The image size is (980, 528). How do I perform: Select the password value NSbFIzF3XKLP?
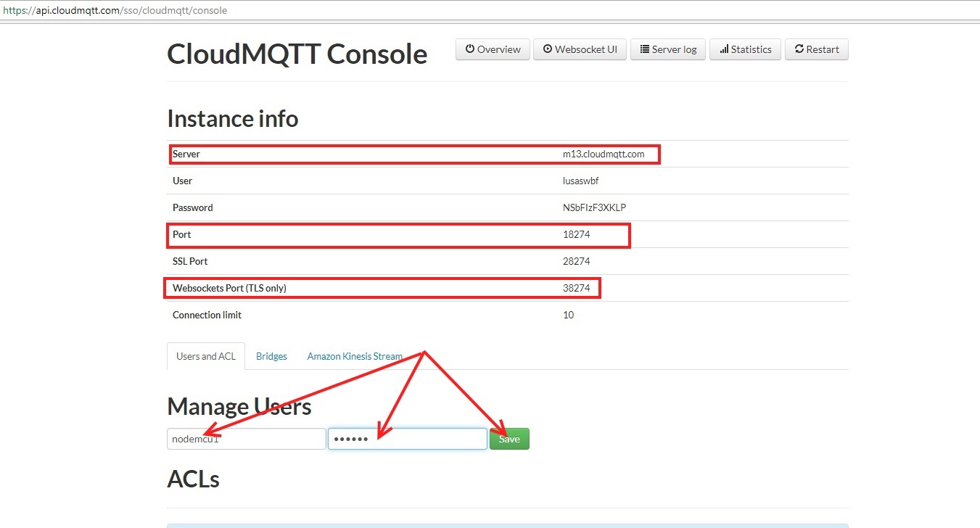[x=594, y=207]
